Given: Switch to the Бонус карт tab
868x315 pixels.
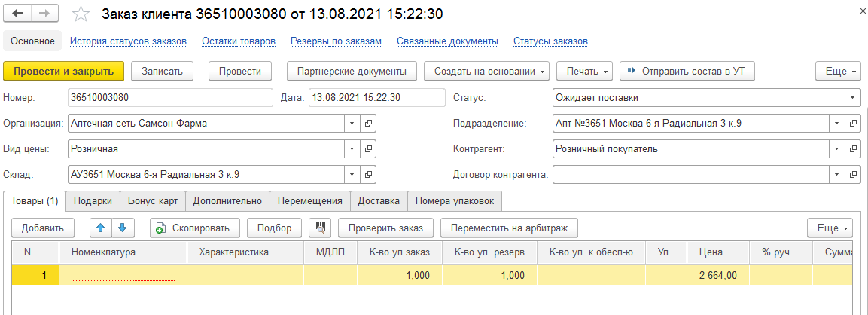Looking at the screenshot, I should [153, 201].
